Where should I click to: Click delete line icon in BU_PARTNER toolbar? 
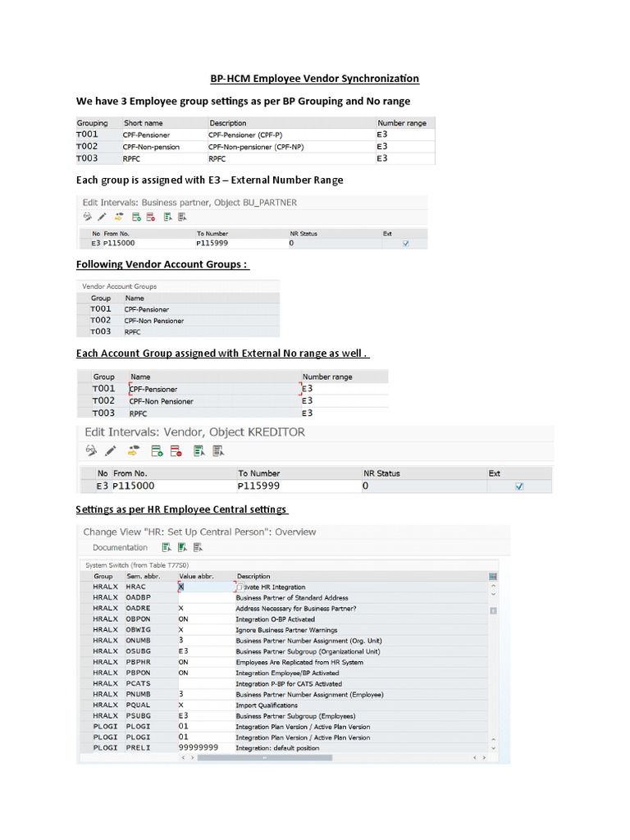[x=151, y=217]
